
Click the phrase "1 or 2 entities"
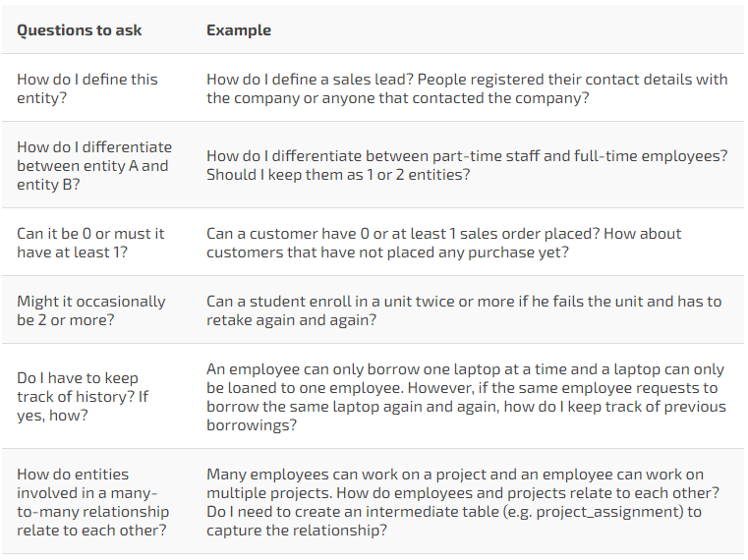(x=413, y=175)
